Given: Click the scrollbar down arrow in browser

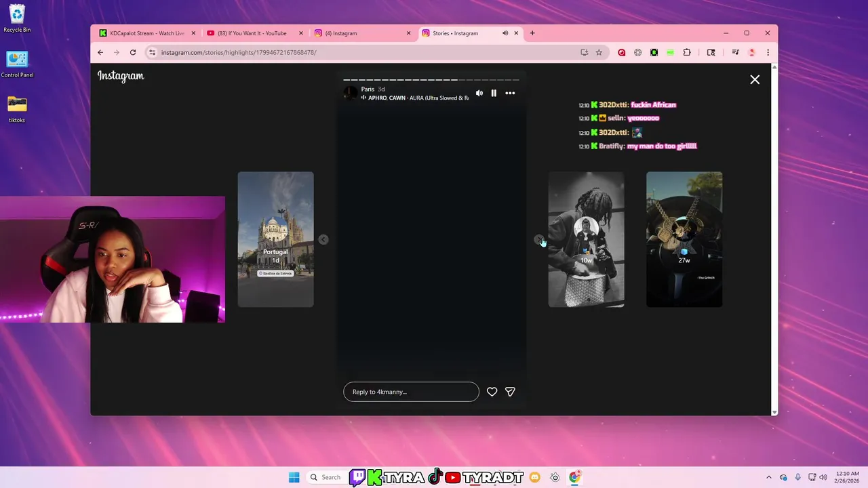Looking at the screenshot, I should (774, 412).
